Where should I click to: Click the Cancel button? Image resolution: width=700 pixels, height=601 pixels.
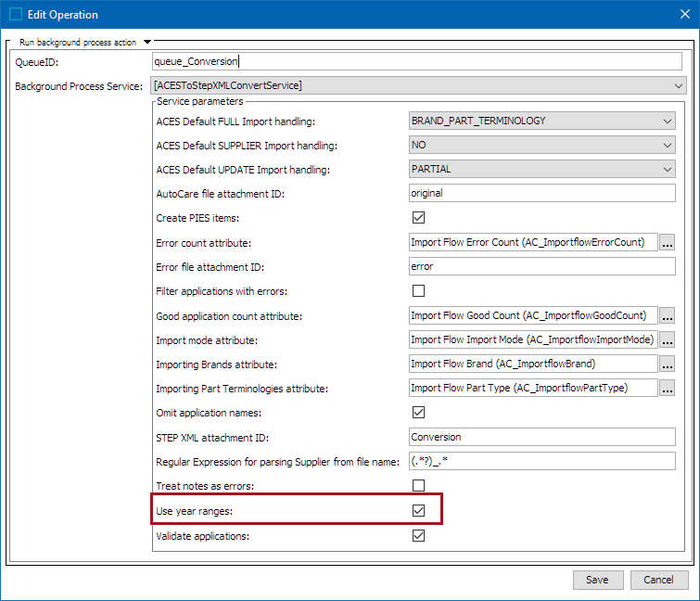click(659, 580)
